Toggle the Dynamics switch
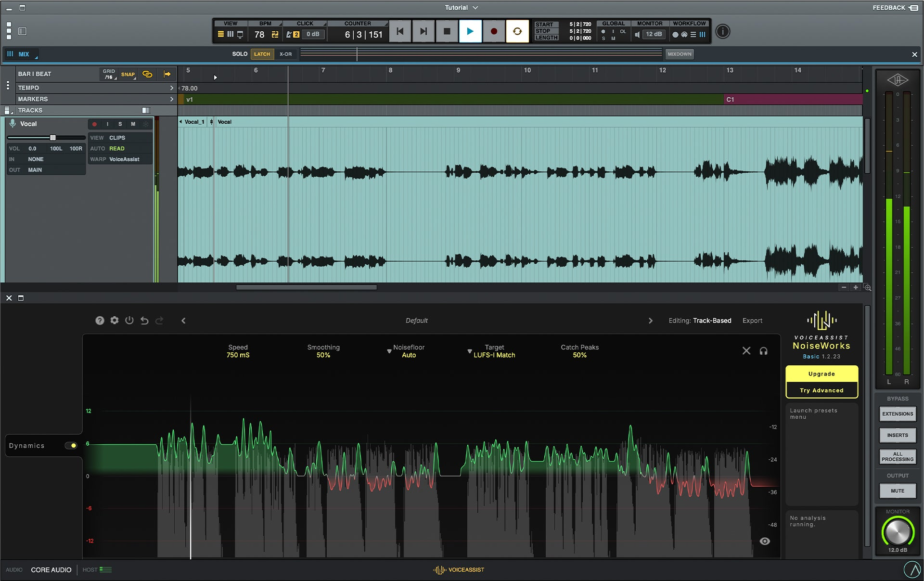Viewport: 924px width, 581px height. pyautogui.click(x=71, y=446)
